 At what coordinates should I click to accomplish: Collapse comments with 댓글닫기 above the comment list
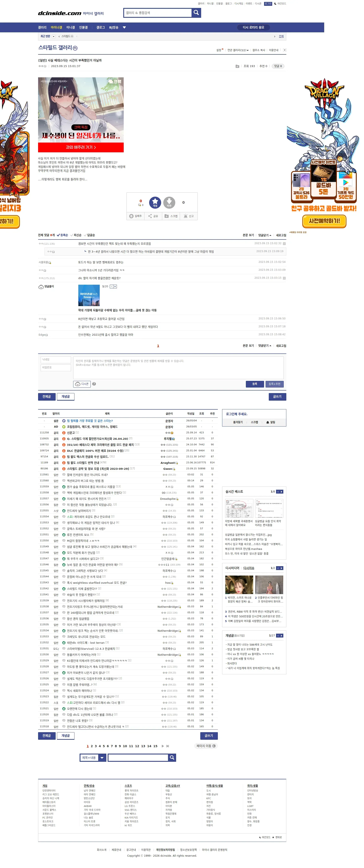[265, 235]
